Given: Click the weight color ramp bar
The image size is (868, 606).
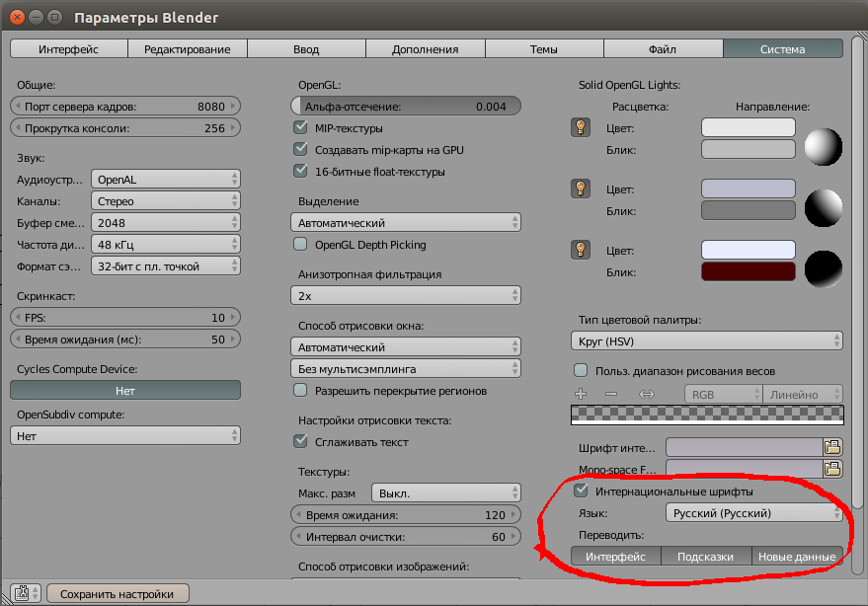Looking at the screenshot, I should 707,416.
